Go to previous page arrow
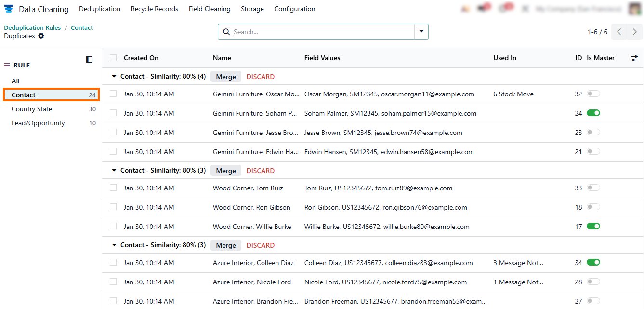Viewport: 644px width, 309px height. [x=619, y=32]
